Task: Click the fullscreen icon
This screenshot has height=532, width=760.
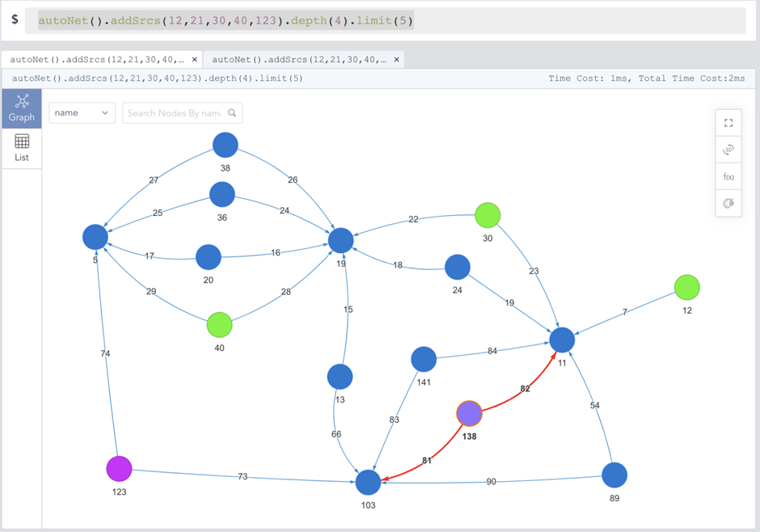Action: tap(728, 123)
